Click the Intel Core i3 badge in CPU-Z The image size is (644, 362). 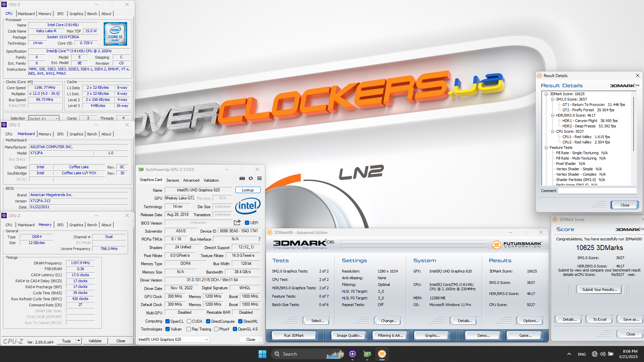(115, 34)
